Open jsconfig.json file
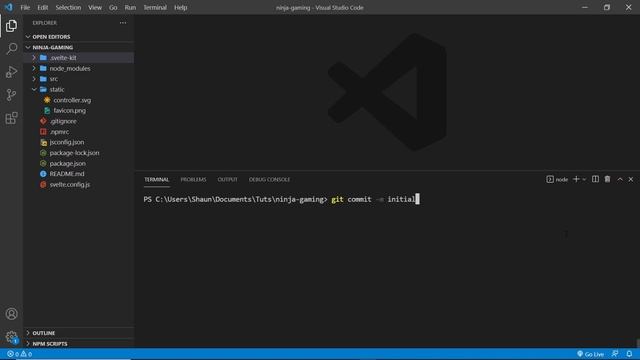The height and width of the screenshot is (360, 640). point(67,142)
